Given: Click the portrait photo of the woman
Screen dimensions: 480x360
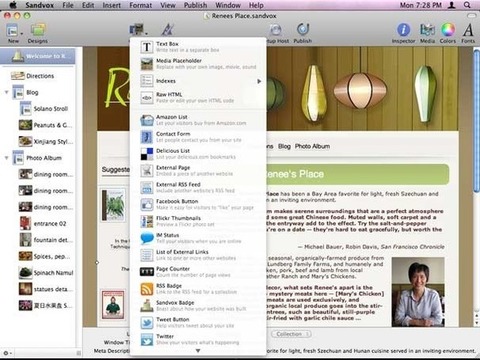Looking at the screenshot, I should (418, 292).
